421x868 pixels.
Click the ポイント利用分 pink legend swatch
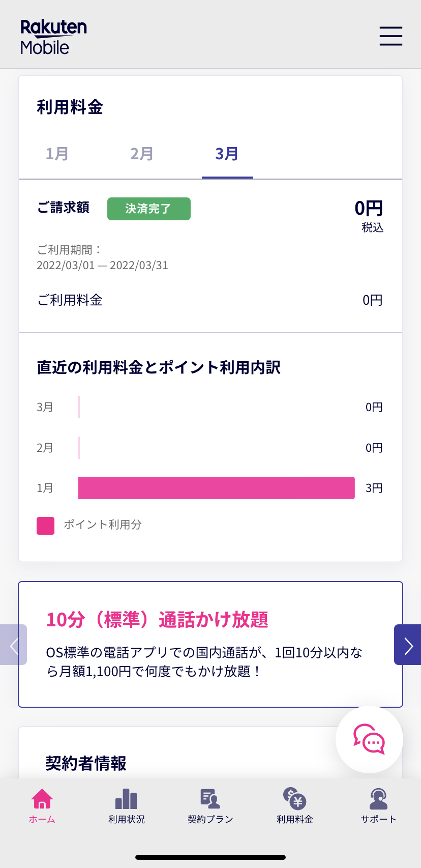(46, 526)
